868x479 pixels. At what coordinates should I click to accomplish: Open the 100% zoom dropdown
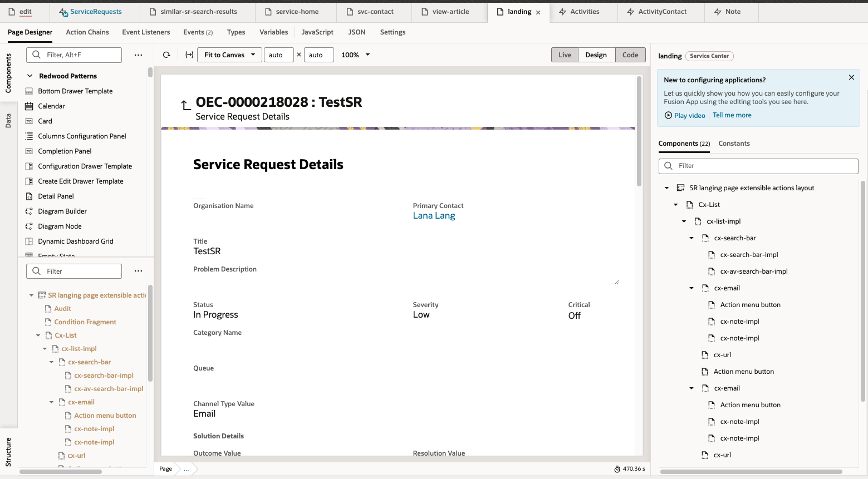(355, 55)
